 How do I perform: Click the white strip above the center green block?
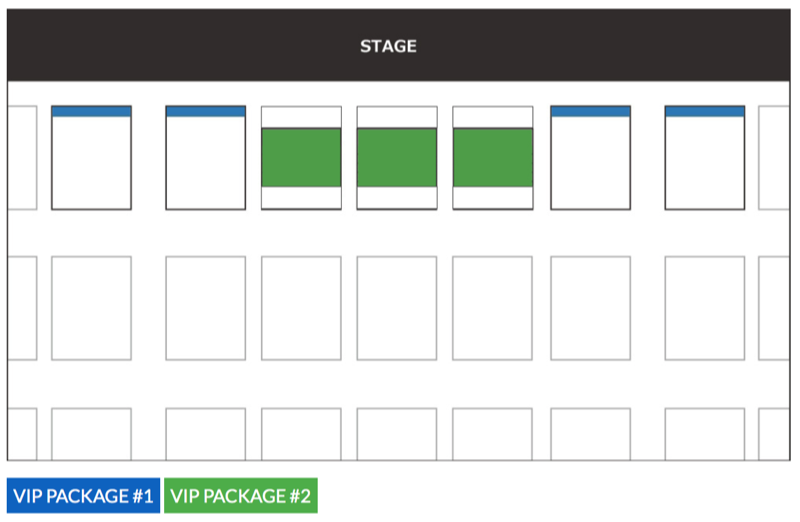397,117
